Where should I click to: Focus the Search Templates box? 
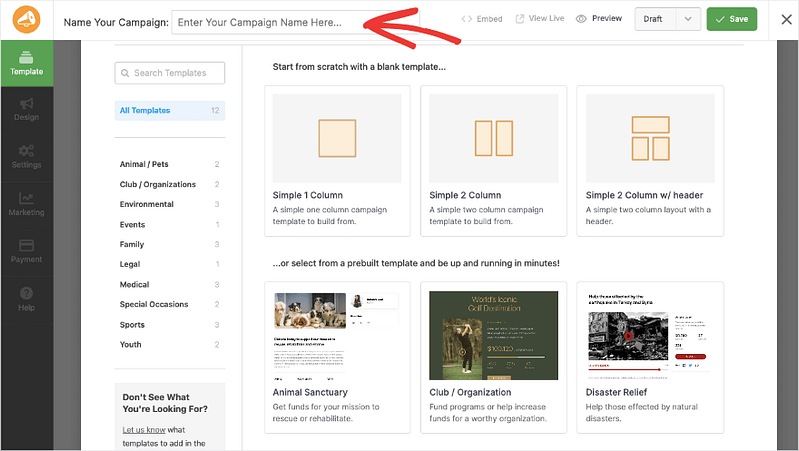pyautogui.click(x=170, y=73)
